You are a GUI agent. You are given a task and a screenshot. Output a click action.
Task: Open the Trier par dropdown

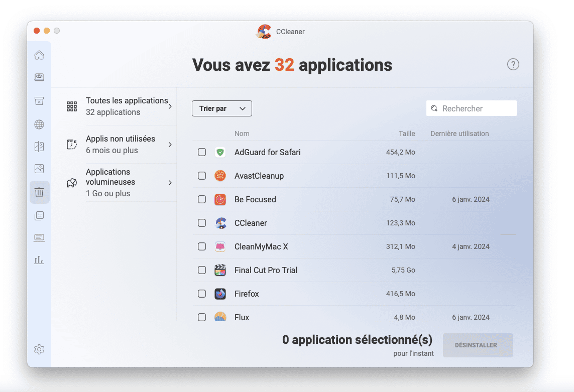pos(222,108)
